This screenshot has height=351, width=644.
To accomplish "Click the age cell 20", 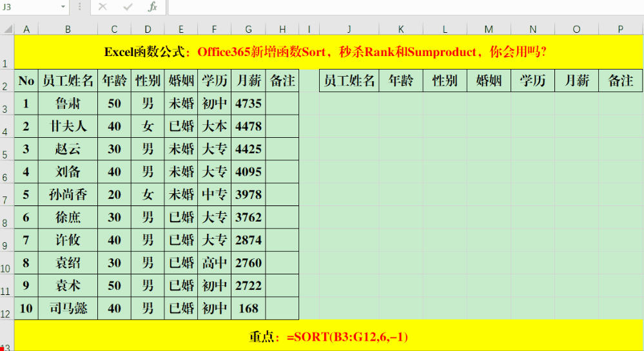I will (114, 194).
